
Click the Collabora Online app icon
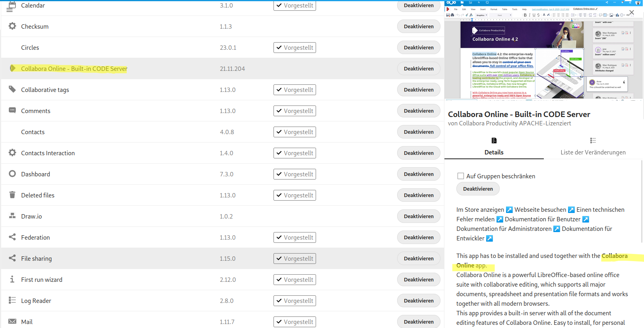pos(13,68)
